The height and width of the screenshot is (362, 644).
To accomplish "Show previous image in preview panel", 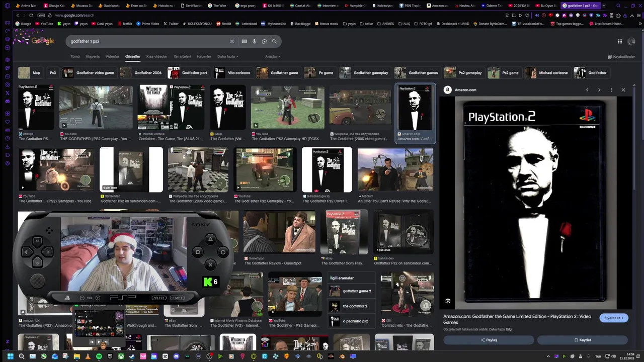I will [x=587, y=89].
